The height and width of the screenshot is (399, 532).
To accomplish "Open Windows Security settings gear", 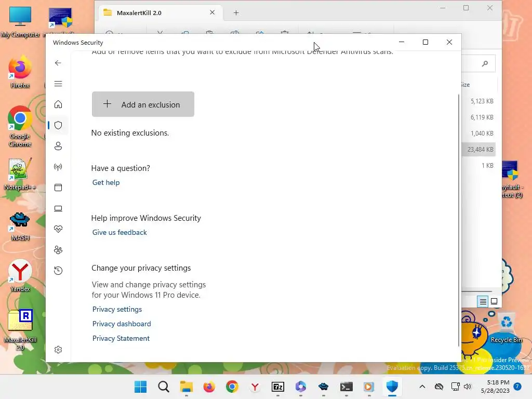I will tap(58, 350).
